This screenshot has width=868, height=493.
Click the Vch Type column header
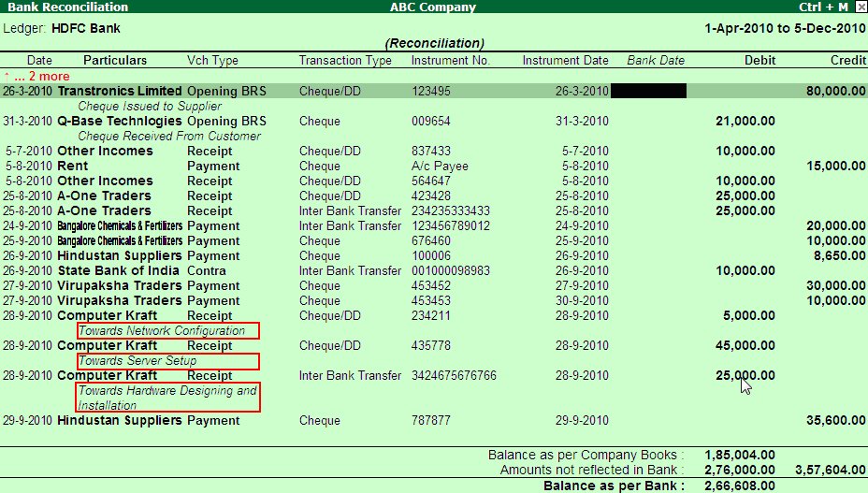(212, 61)
